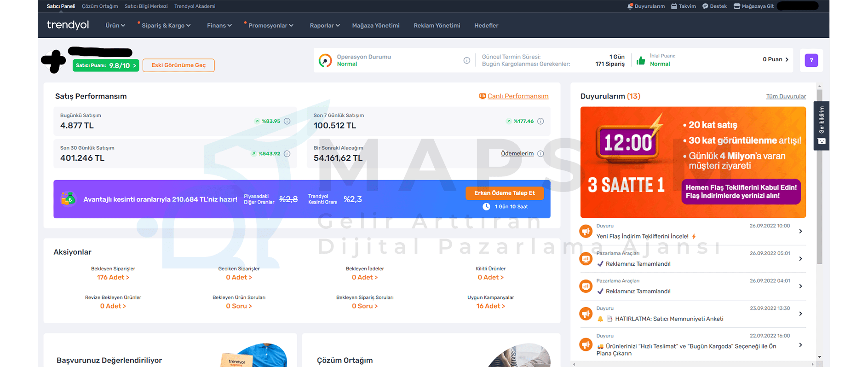Image resolution: width=868 pixels, height=367 pixels.
Task: Click Hemen Flaş Tekliflerini Kabul Edin banner button
Action: (741, 192)
